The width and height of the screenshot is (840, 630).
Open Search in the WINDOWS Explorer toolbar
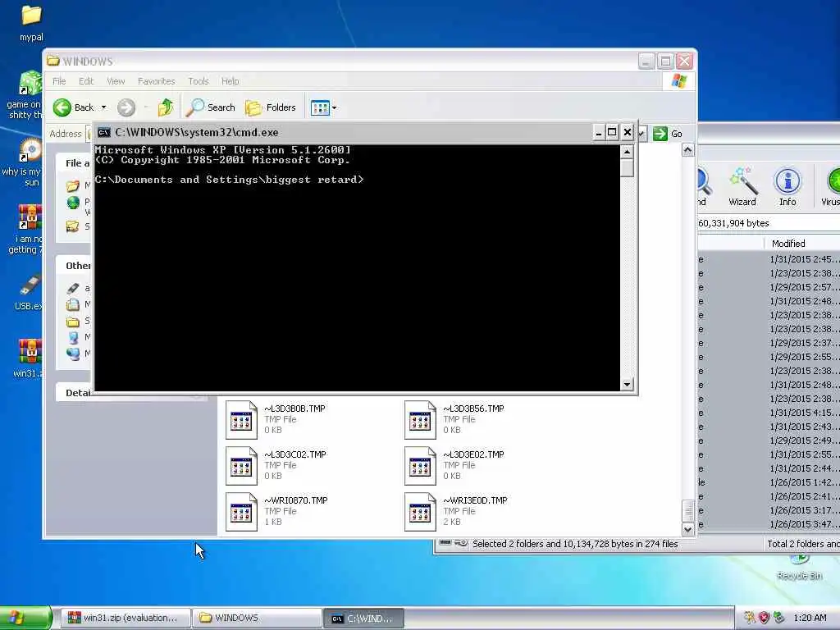coord(211,107)
